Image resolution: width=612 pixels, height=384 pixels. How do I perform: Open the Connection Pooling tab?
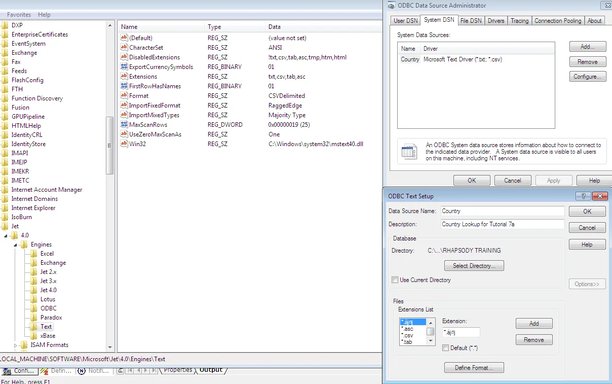[558, 21]
